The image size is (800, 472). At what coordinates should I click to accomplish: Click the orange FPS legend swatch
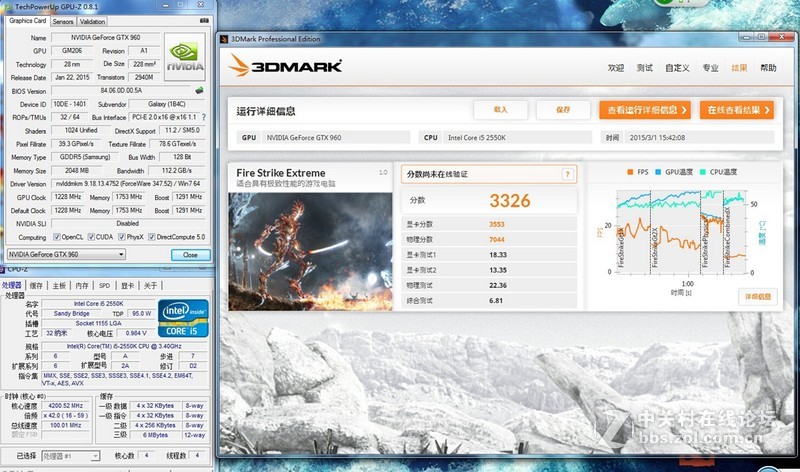click(631, 172)
